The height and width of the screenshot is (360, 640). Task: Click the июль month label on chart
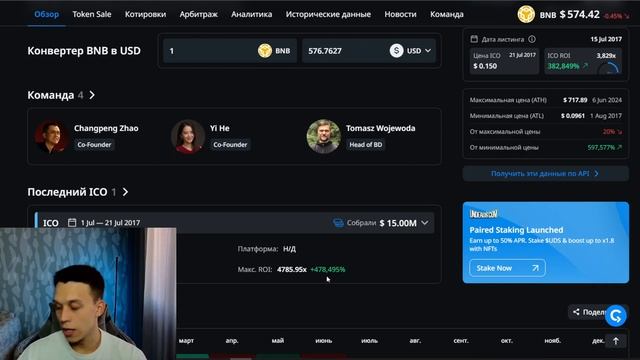click(x=369, y=340)
